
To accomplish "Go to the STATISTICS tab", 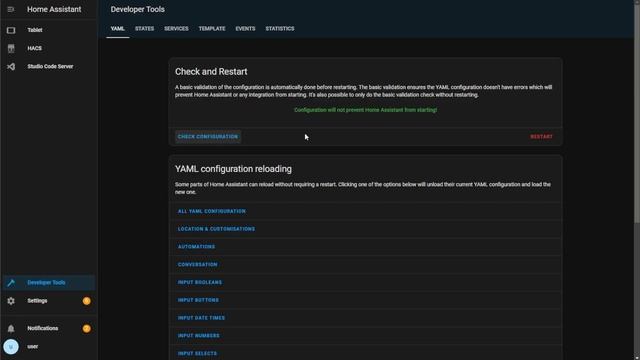I will coord(280,29).
